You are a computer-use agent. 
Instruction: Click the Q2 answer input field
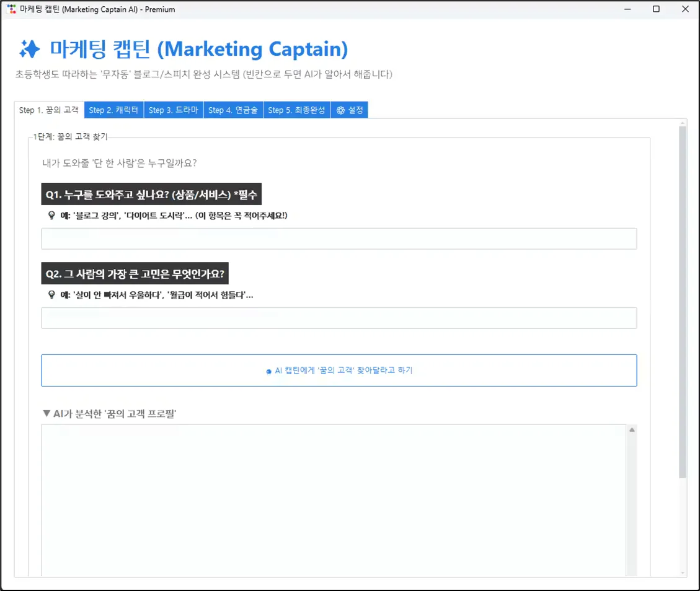(x=339, y=318)
